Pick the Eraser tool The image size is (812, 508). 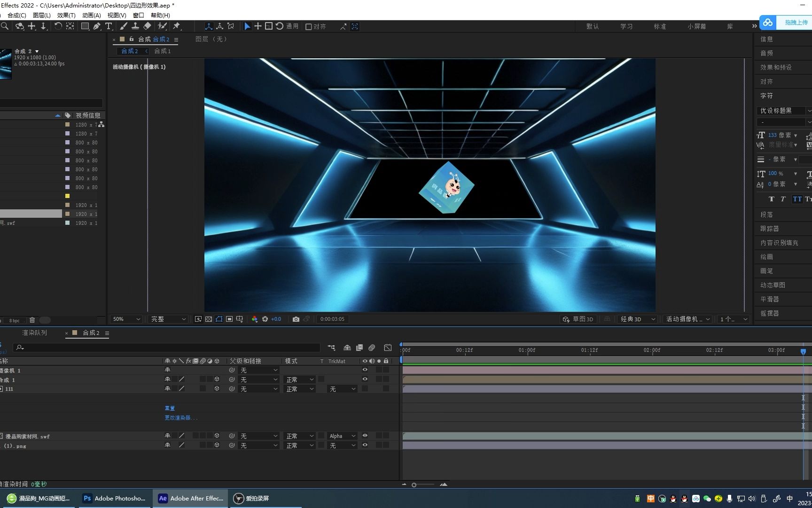tap(148, 26)
